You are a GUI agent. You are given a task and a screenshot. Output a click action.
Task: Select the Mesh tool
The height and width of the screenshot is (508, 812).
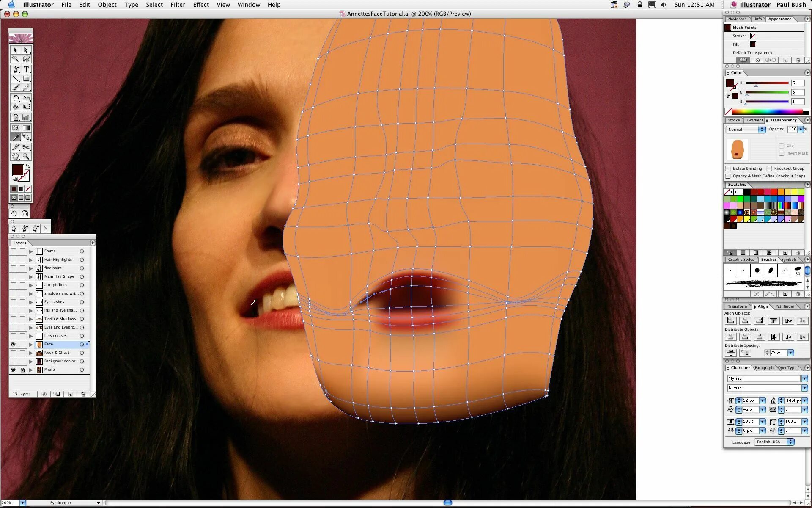[16, 128]
